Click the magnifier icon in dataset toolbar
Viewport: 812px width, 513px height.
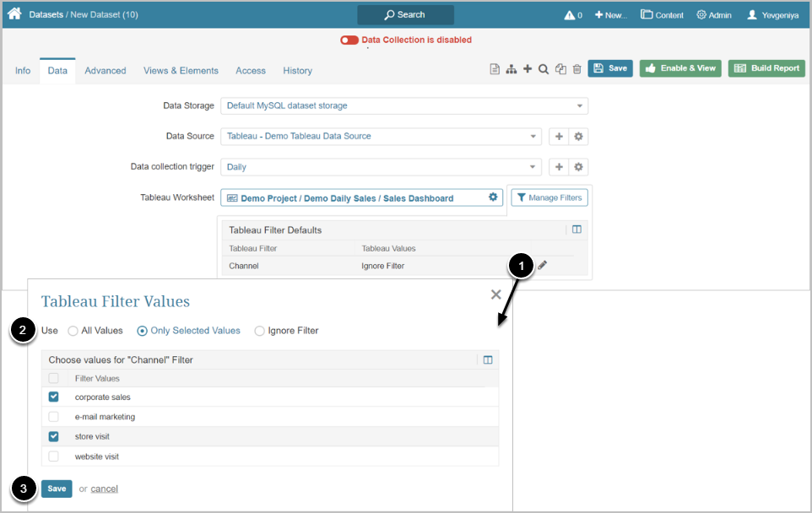click(x=544, y=69)
